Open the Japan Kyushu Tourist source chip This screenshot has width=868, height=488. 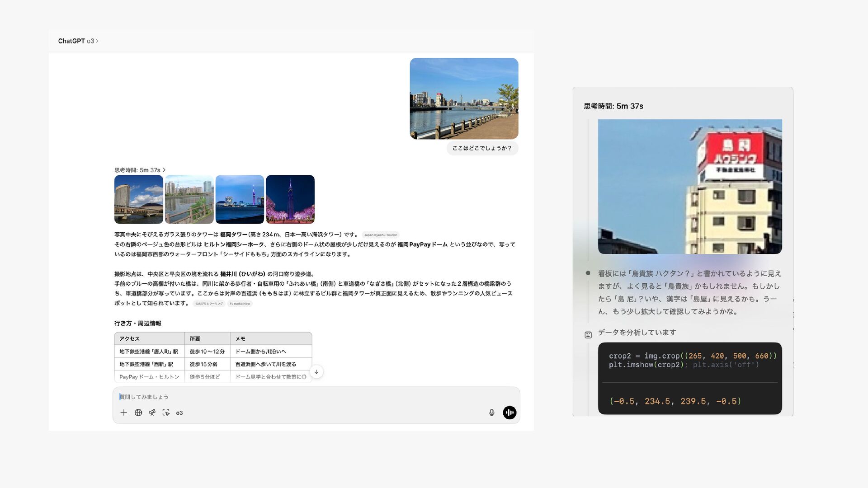point(380,235)
